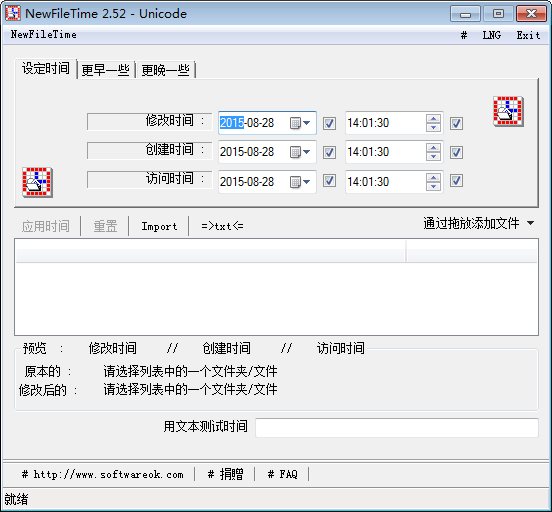Decrease the 创建时间 time with the down spinner

click(x=433, y=156)
